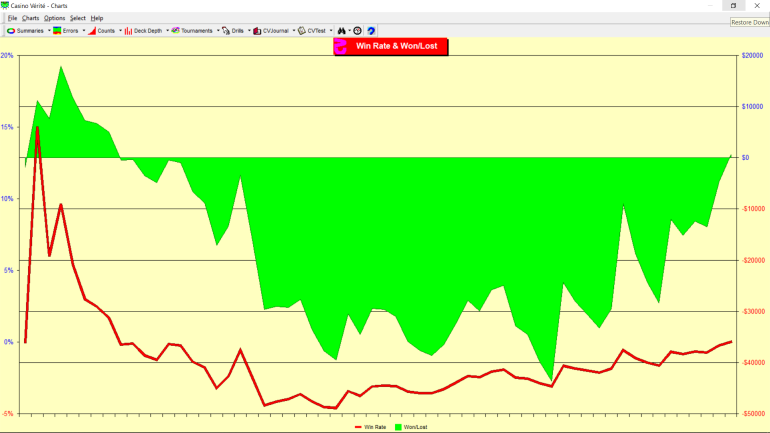Open the dropdown arrow beside CVTest

click(x=331, y=31)
